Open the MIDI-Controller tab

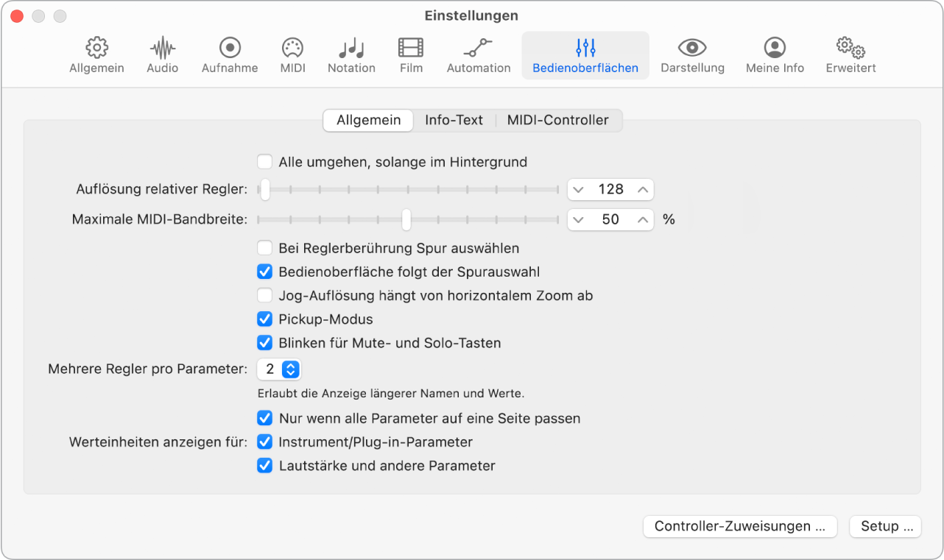(558, 120)
